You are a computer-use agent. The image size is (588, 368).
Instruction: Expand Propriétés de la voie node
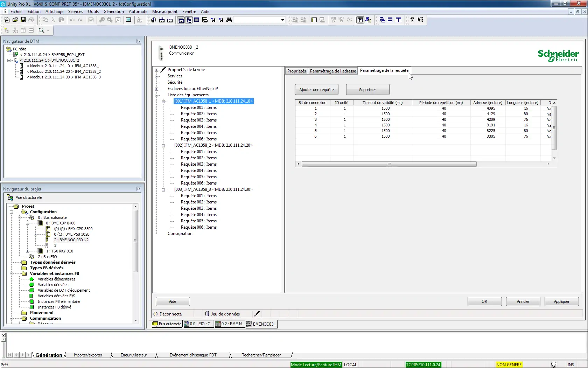[x=157, y=70]
